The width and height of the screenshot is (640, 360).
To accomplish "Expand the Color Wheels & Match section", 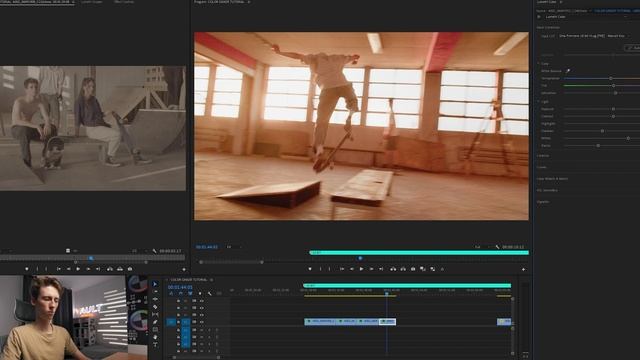I will tap(552, 178).
